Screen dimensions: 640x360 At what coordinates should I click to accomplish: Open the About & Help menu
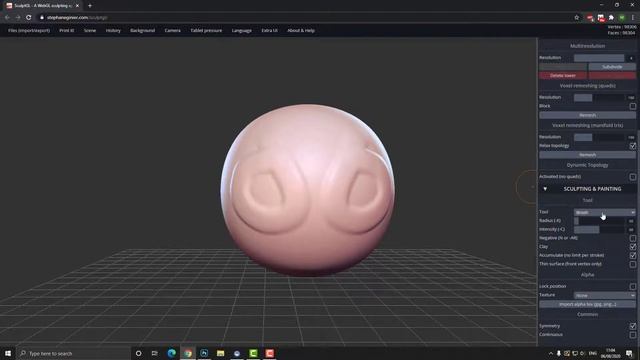pyautogui.click(x=301, y=31)
